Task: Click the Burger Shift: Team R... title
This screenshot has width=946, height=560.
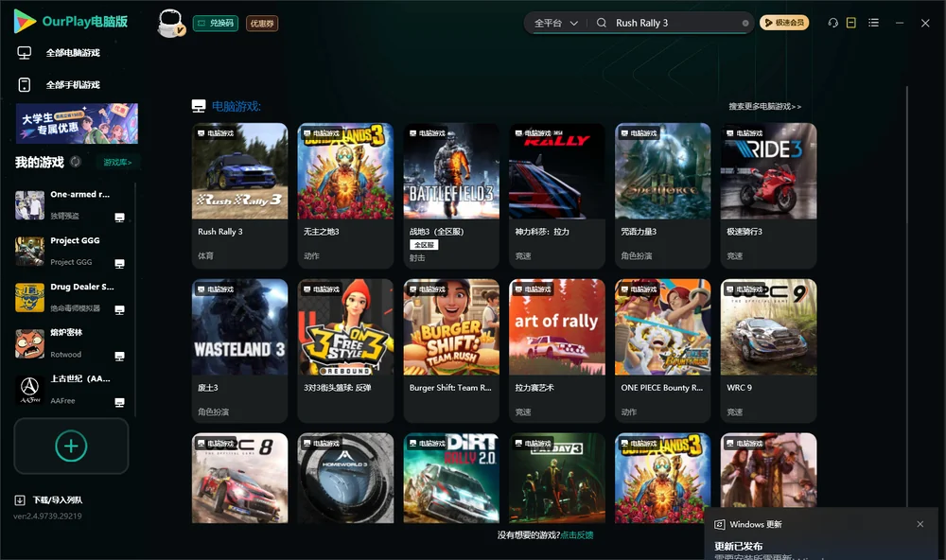Action: point(450,388)
